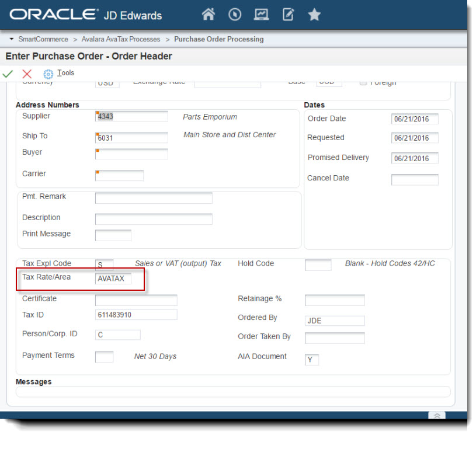Image resolution: width=476 pixels, height=449 pixels.
Task: Open the Tools menu
Action: coord(65,73)
